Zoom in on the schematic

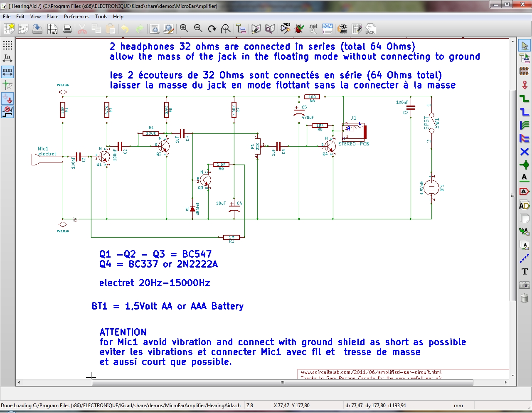pyautogui.click(x=184, y=29)
